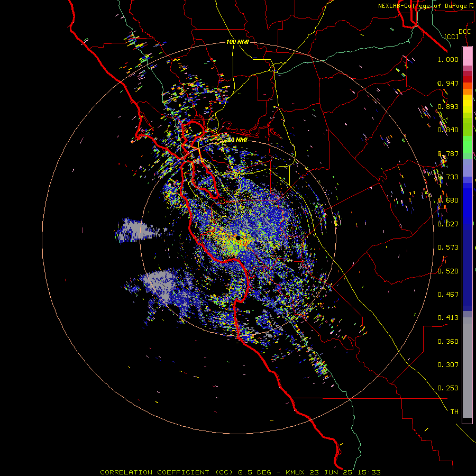Select the 0.467 scale value

[x=448, y=295]
